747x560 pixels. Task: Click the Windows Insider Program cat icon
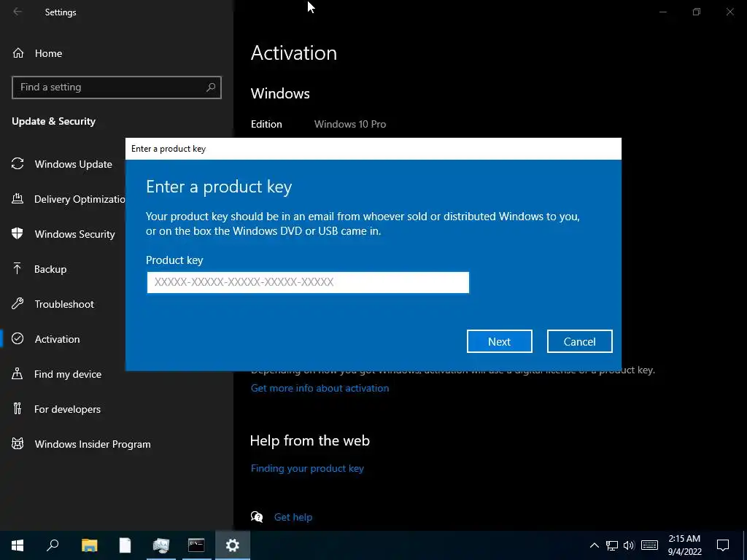(x=18, y=444)
